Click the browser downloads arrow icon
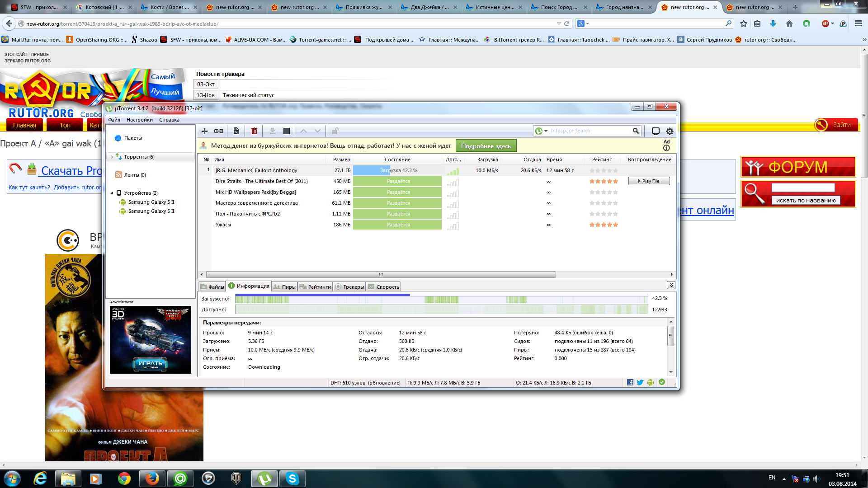Viewport: 868px width, 488px height. point(773,23)
